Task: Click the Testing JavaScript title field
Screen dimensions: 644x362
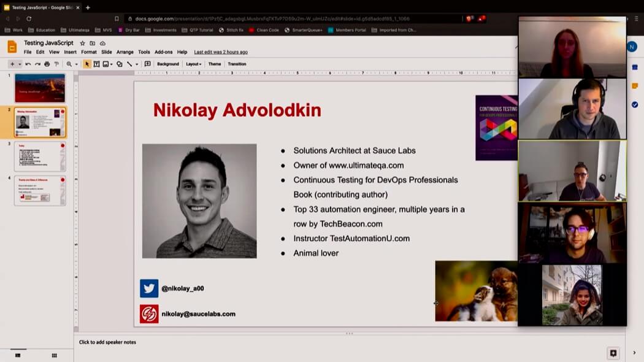Action: 48,43
